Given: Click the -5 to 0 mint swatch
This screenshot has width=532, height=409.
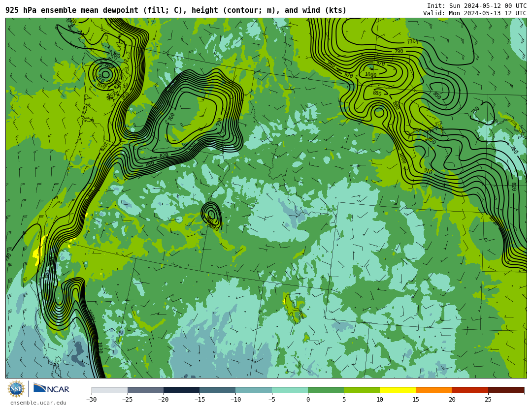Looking at the screenshot, I should point(290,390).
